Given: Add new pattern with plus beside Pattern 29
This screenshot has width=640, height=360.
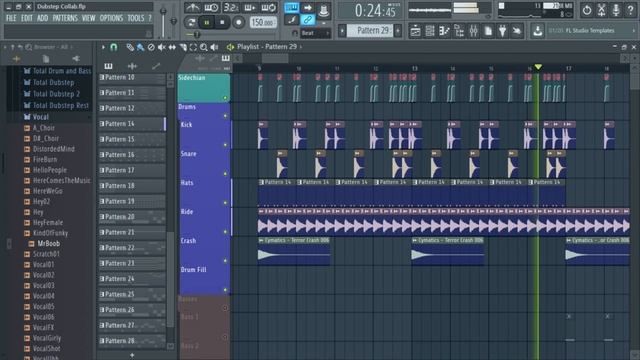Looking at the screenshot, I should (398, 31).
